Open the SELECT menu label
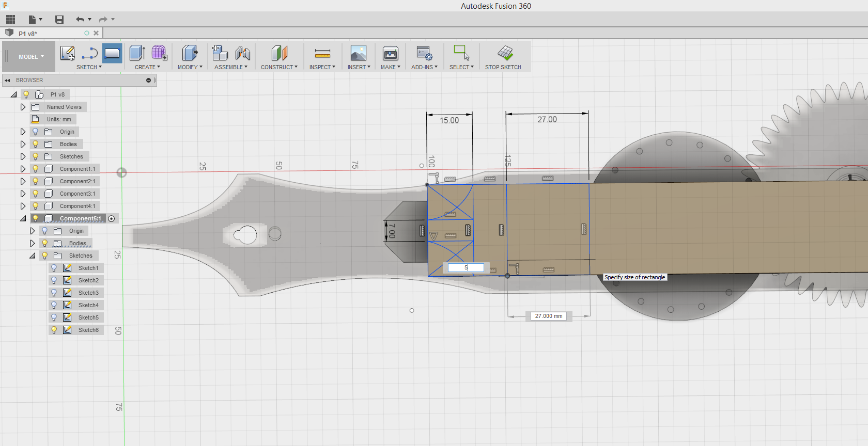 461,67
